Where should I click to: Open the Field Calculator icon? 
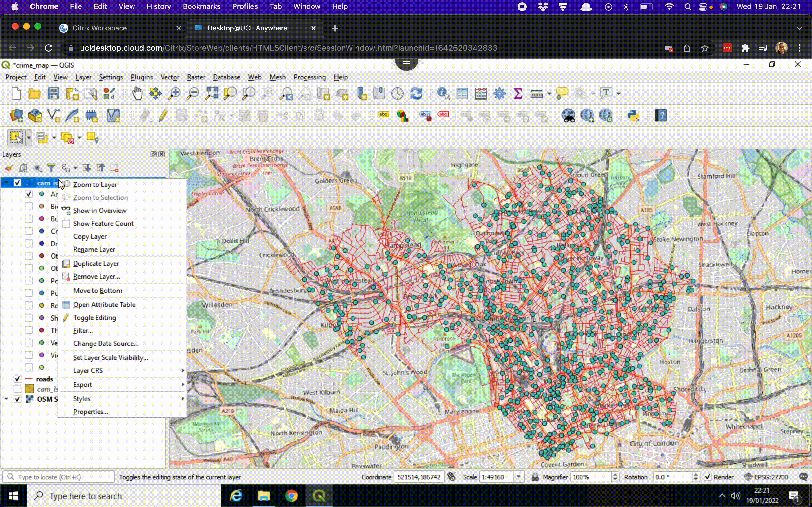click(481, 93)
